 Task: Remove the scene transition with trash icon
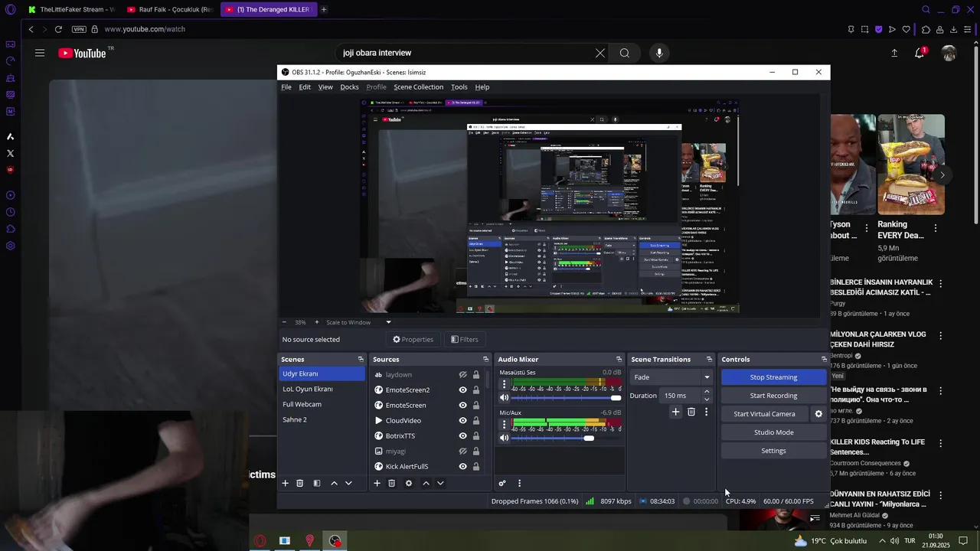tap(691, 412)
